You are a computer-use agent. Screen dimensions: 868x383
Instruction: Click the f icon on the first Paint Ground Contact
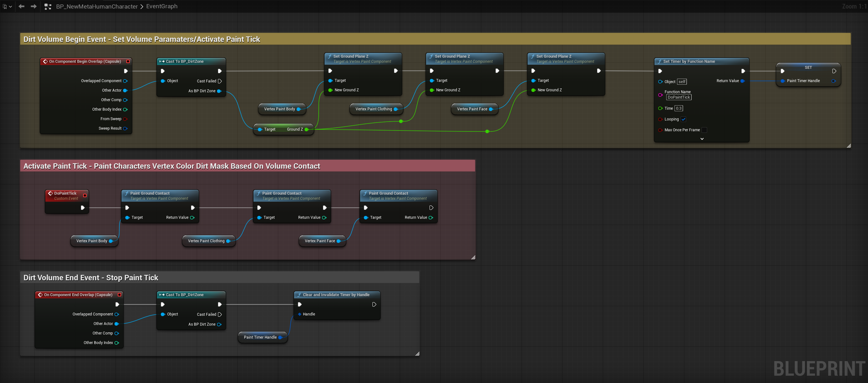(127, 193)
